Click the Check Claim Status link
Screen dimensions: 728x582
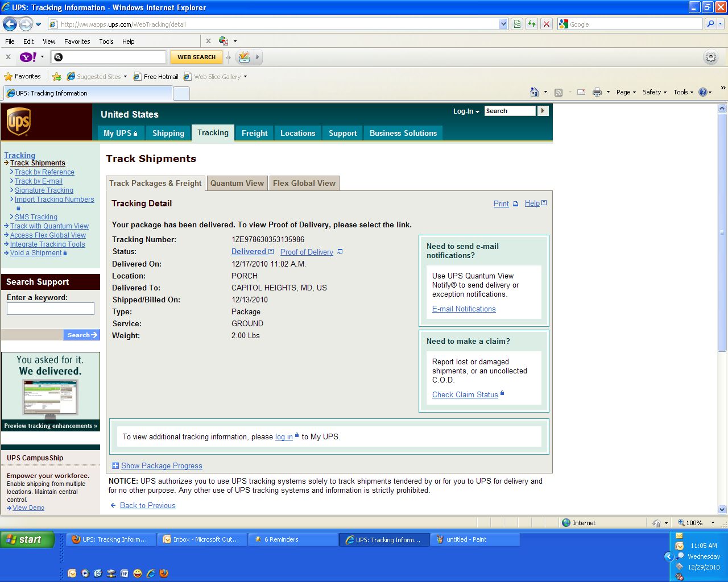click(x=465, y=394)
